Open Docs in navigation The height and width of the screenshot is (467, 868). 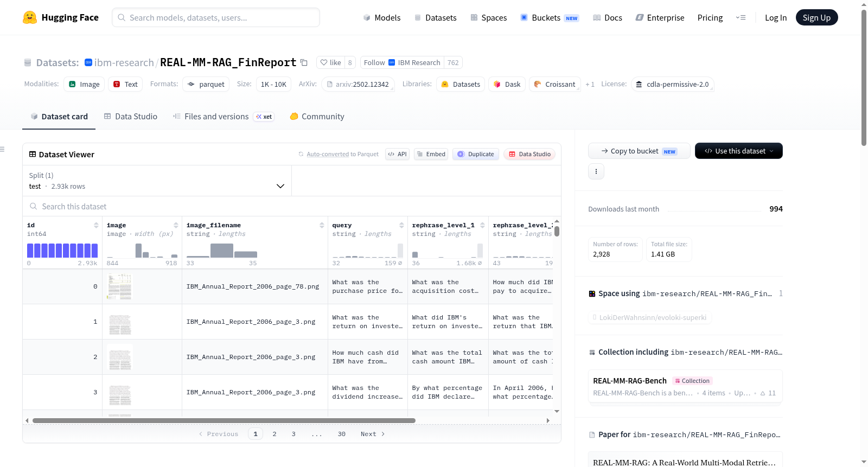point(607,17)
